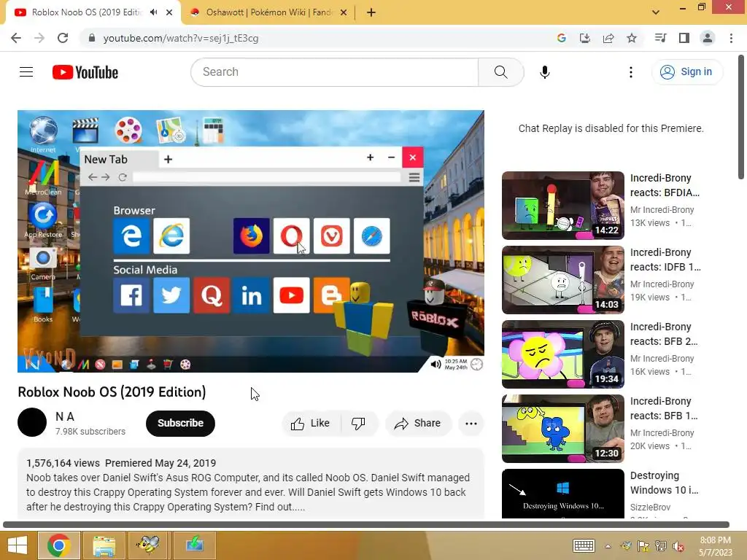Open the YouTube guide hamburger menu
Image resolution: width=747 pixels, height=560 pixels.
click(x=26, y=72)
